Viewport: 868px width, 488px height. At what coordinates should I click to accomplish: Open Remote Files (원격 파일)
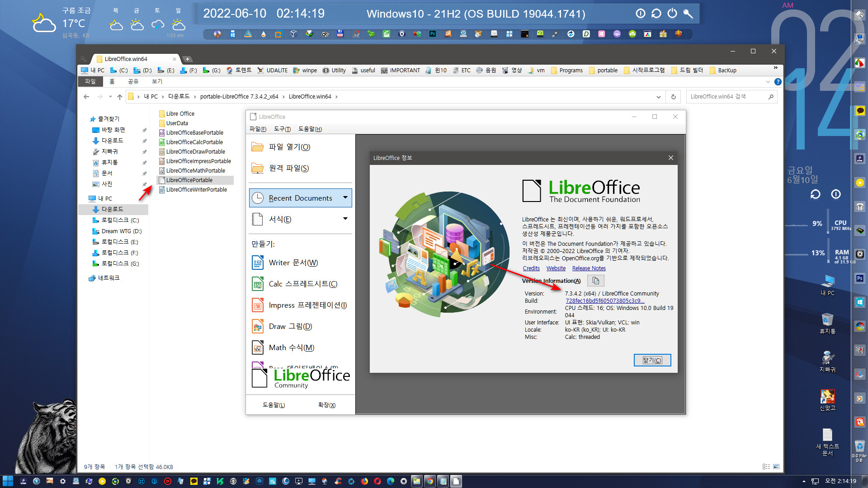(x=280, y=168)
